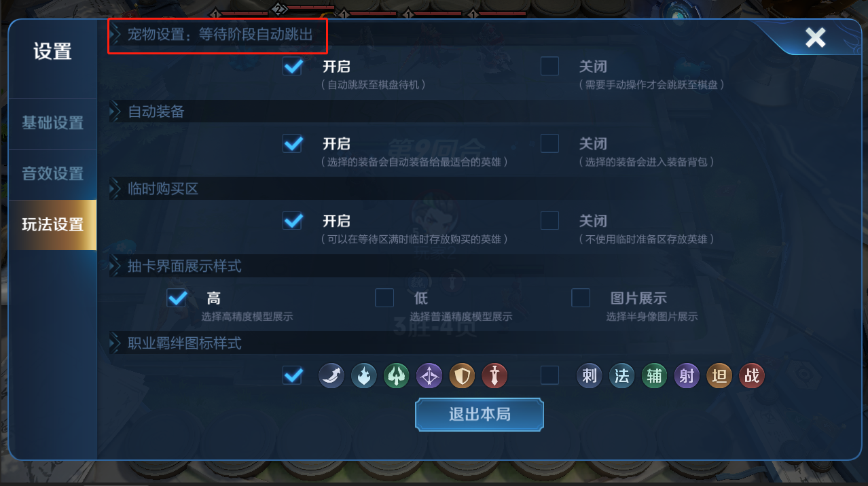Viewport: 868px width, 486px height.
Task: Open the 音效设置 tab
Action: (52, 174)
